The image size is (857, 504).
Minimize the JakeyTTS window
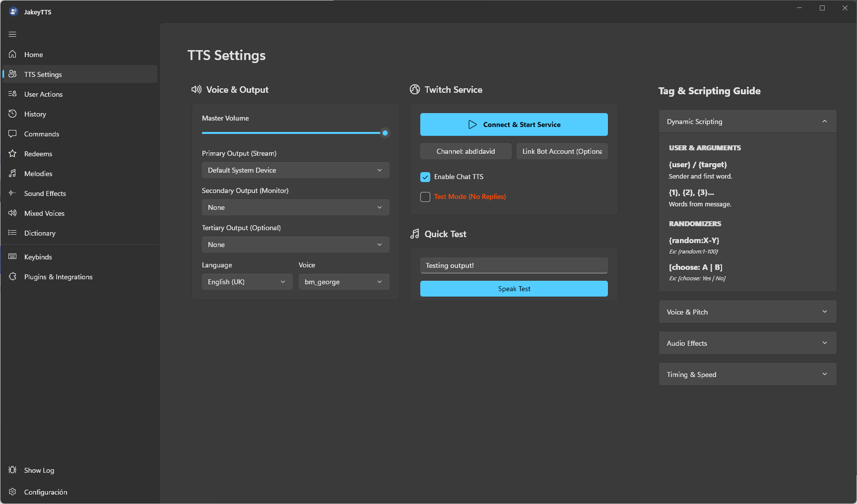pyautogui.click(x=799, y=8)
